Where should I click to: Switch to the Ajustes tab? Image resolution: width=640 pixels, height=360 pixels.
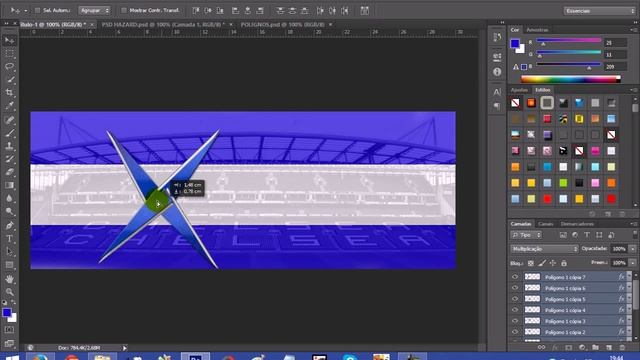[519, 90]
